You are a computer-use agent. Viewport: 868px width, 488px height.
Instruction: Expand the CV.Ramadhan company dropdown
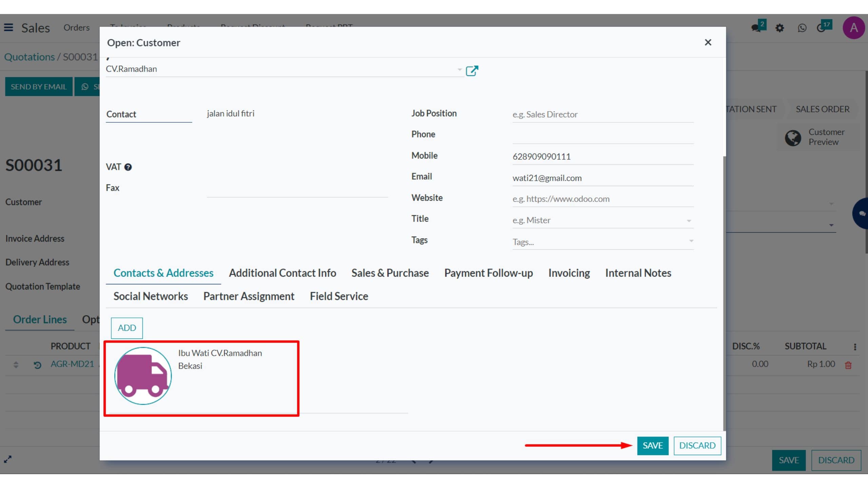459,69
